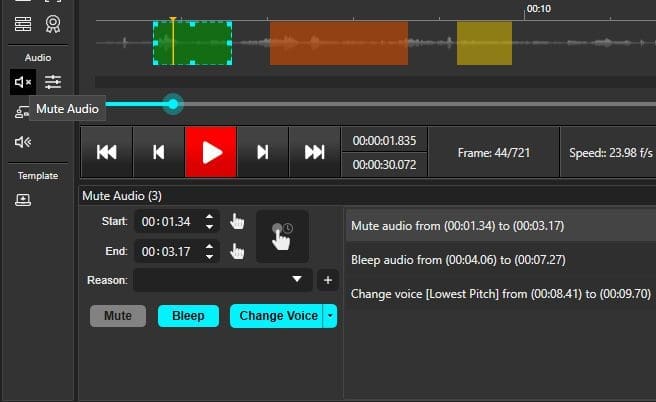Jump to the last frame
This screenshot has width=656, height=402.
point(315,152)
